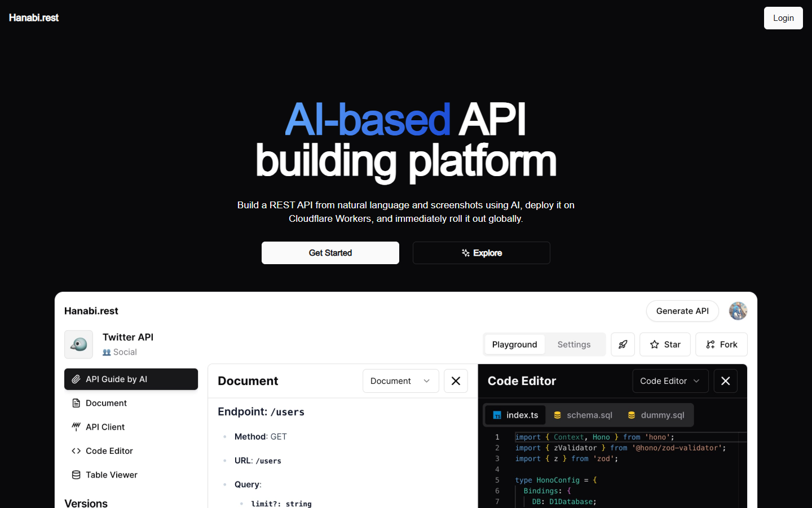Click the 'limit?: string' query parameter
Viewport: 812px width, 508px height.
click(x=281, y=503)
